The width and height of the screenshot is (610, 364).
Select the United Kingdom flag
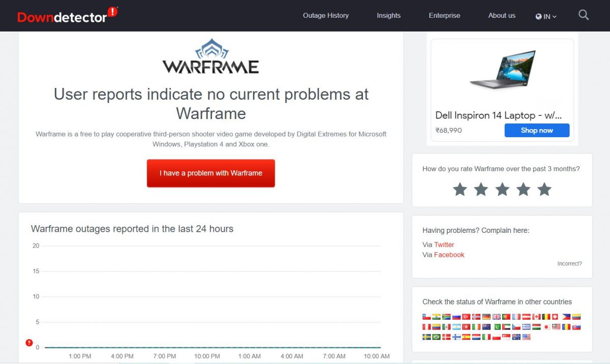(497, 317)
